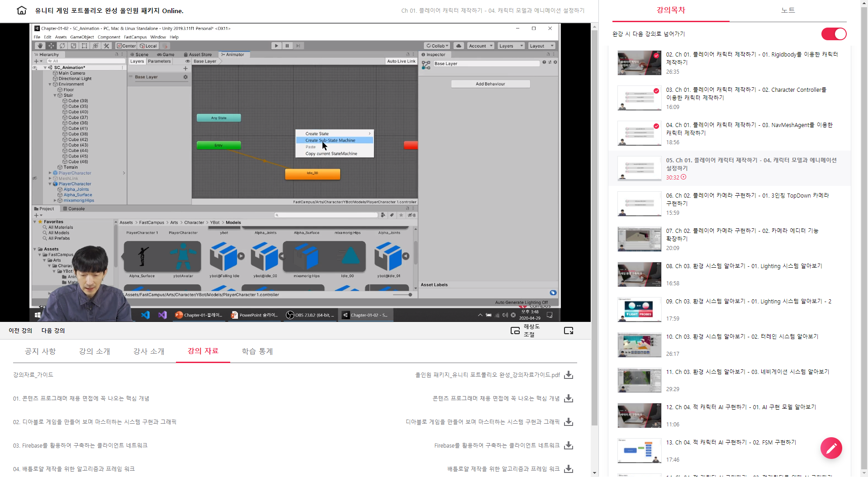Open the Unity cloud services icon
The image size is (868, 477).
[x=459, y=46]
